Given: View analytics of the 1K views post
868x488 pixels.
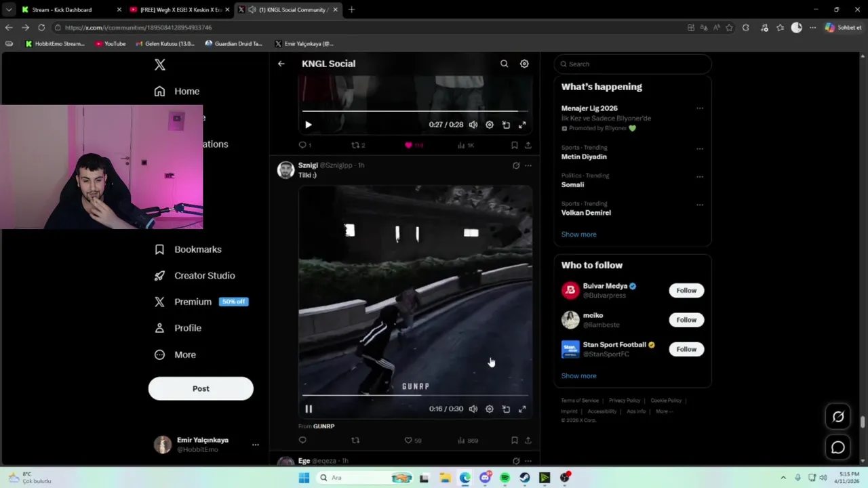Looking at the screenshot, I should click(466, 145).
